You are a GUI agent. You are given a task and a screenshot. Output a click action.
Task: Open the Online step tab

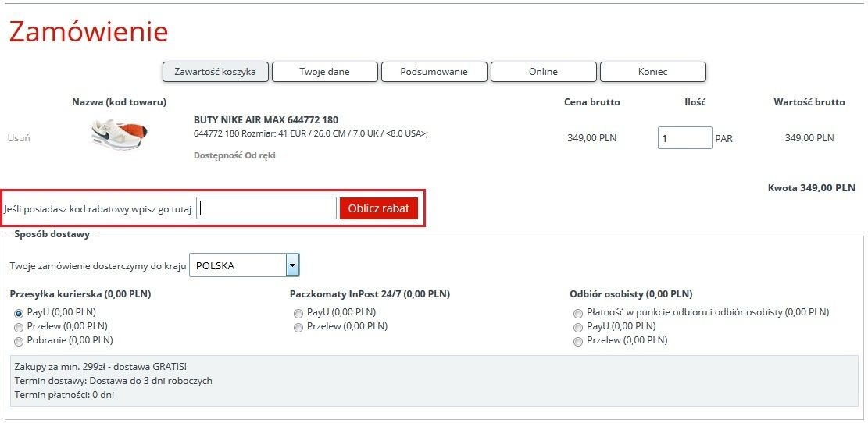pyautogui.click(x=544, y=72)
